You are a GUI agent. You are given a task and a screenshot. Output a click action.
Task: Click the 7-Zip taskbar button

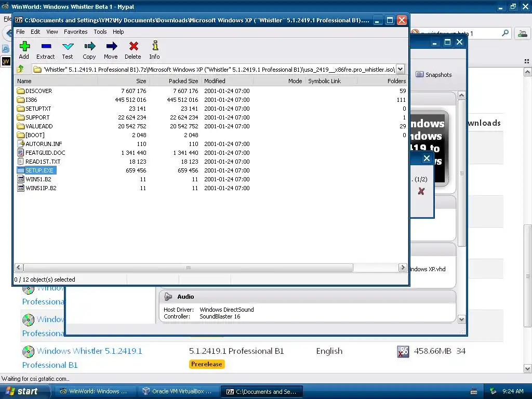click(261, 391)
